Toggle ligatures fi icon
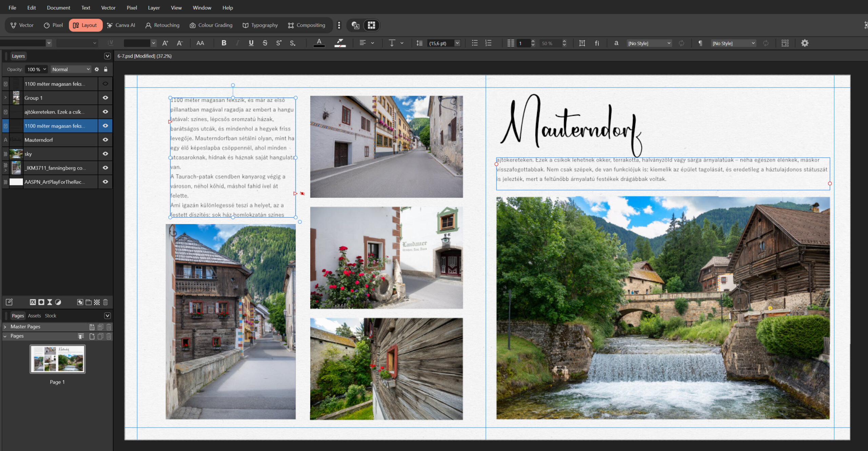This screenshot has width=868, height=451. point(597,43)
